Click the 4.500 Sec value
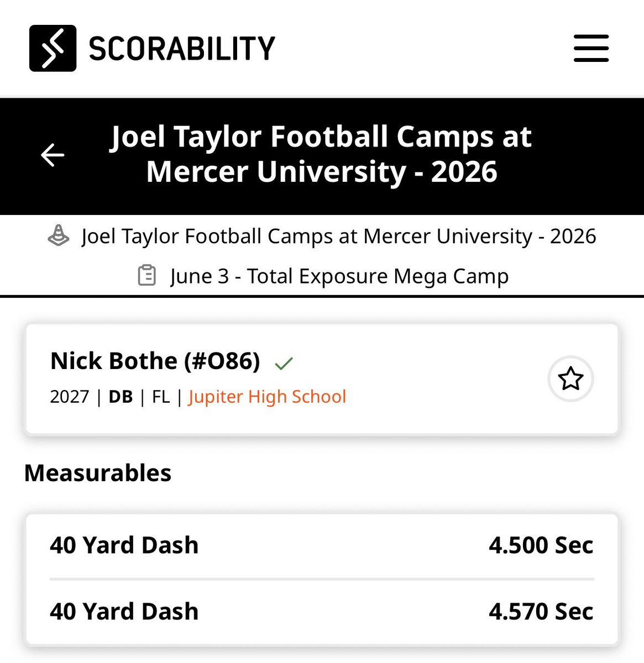The height and width of the screenshot is (663, 644). click(541, 545)
